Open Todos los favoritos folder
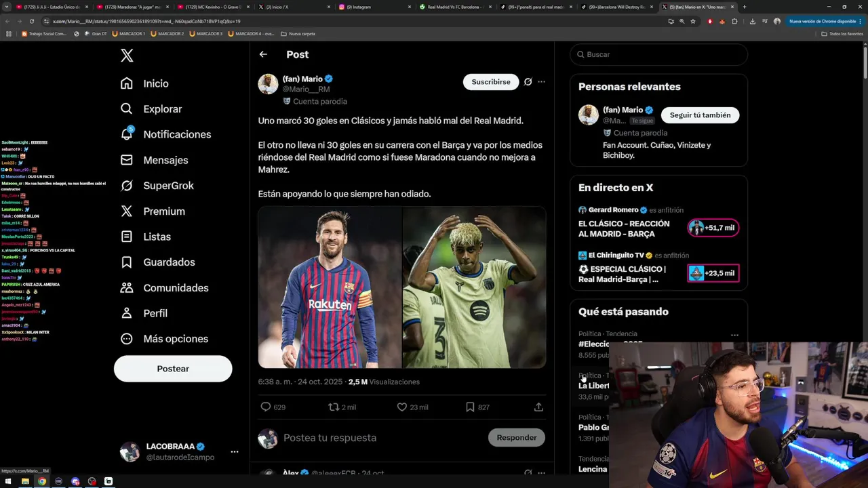The width and height of the screenshot is (868, 488). coord(842,33)
